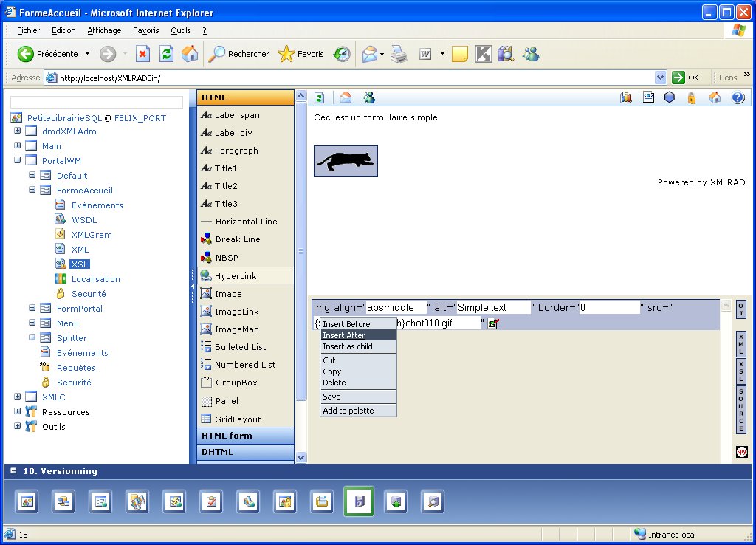Screen dimensions: 756x545
Task: Click the edit icon after chat010.gif field
Action: coord(493,323)
